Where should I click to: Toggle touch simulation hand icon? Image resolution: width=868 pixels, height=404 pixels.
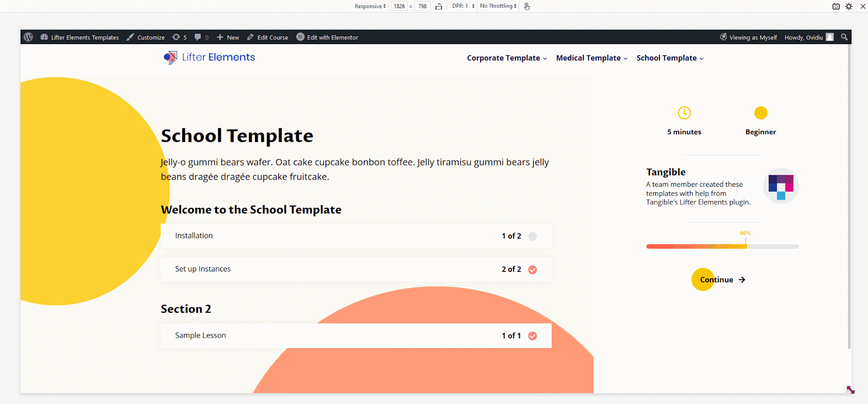pos(527,7)
